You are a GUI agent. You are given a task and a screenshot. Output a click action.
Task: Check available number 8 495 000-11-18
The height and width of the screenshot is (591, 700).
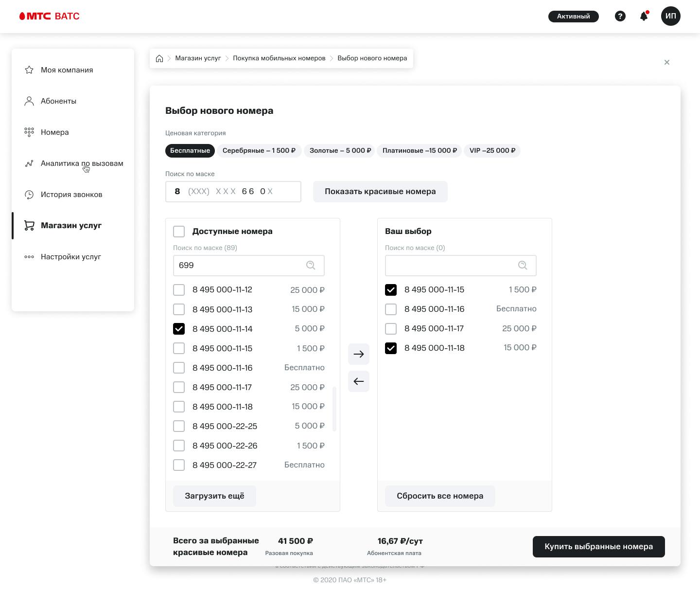click(x=179, y=407)
